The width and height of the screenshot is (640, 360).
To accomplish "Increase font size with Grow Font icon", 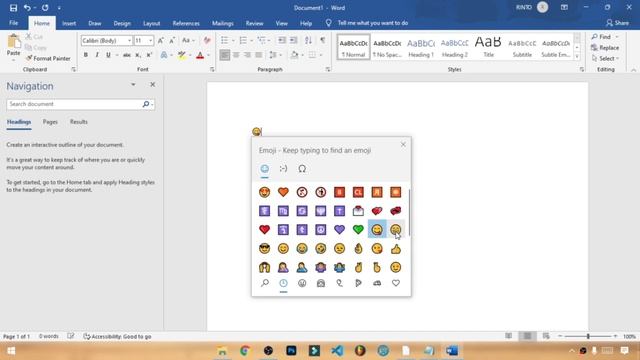I will pos(161,40).
